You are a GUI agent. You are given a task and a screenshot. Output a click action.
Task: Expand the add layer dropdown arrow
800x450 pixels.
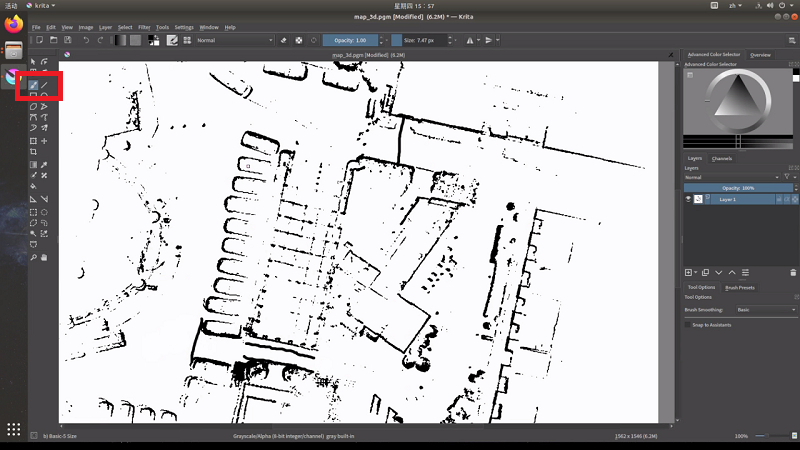coord(695,272)
